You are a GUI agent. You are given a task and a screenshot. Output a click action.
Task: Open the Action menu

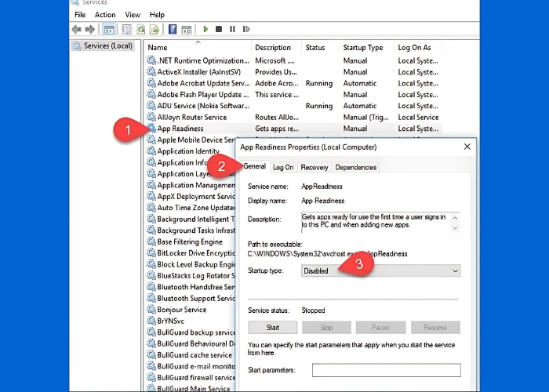click(x=105, y=14)
